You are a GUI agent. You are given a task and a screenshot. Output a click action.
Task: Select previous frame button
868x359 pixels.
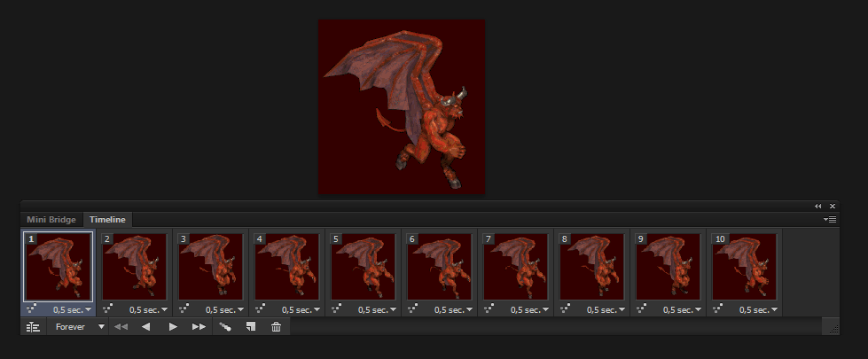[146, 327]
